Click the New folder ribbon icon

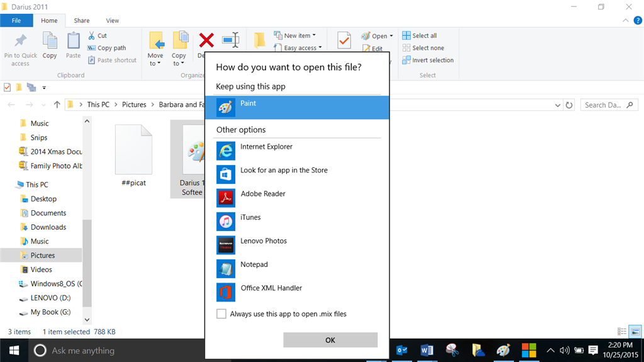coord(259,40)
